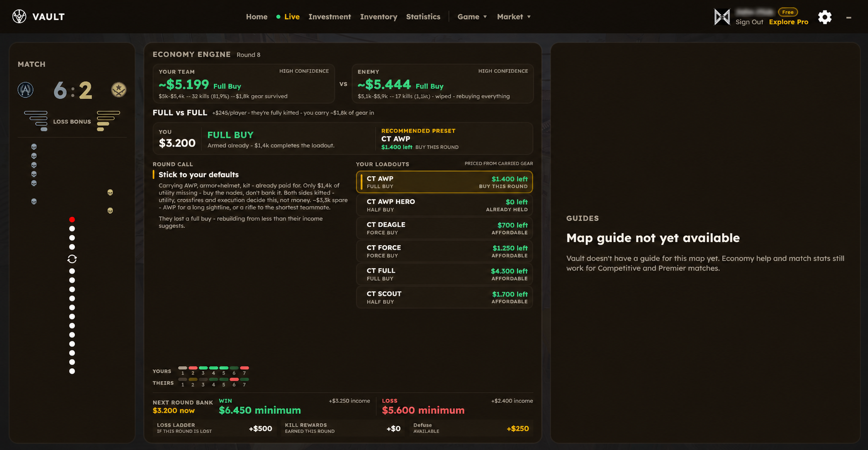Select the CT FORCE loadout
The height and width of the screenshot is (450, 868).
pos(444,251)
